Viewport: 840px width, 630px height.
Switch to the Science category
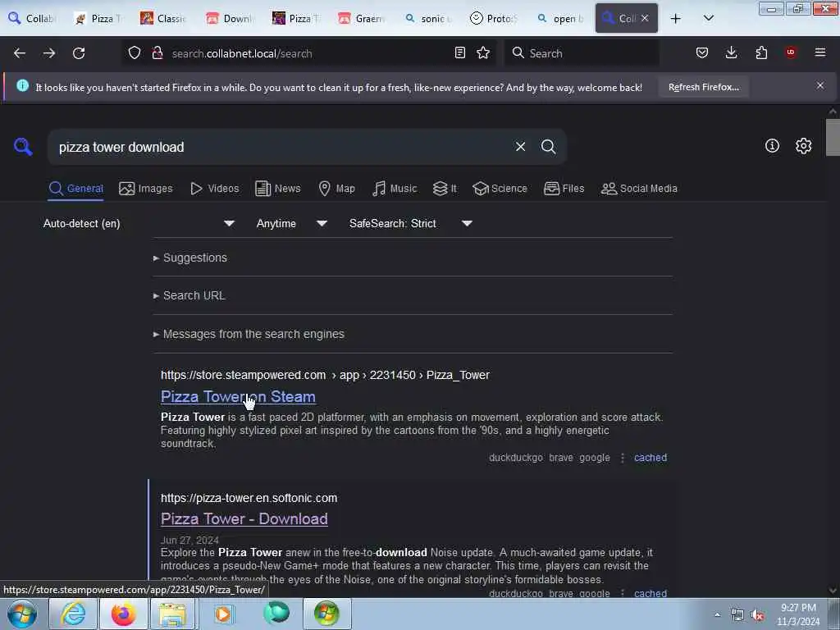click(x=500, y=189)
